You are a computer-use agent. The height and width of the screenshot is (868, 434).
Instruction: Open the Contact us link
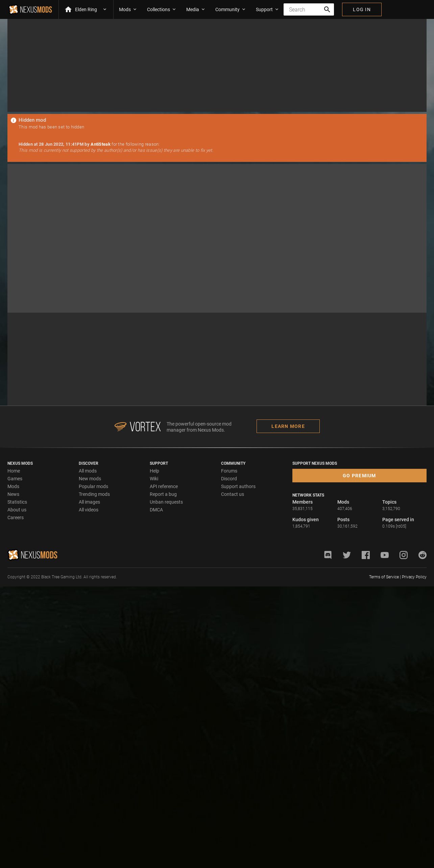(x=233, y=494)
